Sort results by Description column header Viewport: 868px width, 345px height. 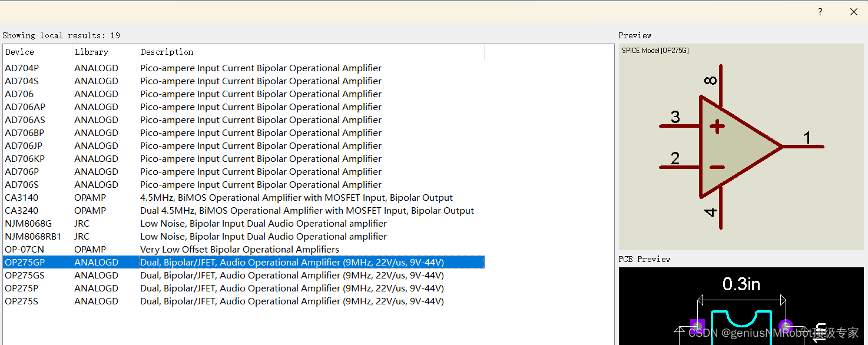311,52
